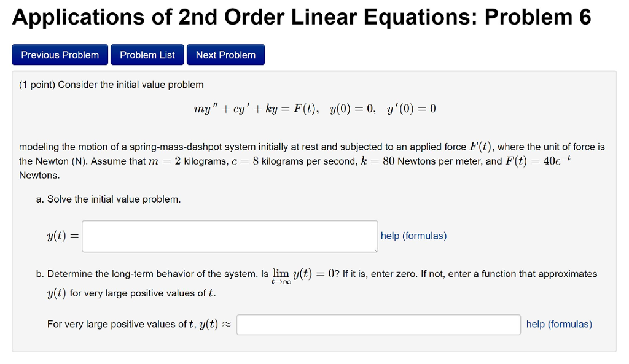The image size is (629, 364).
Task: Click the resize corner of the first answer box
Action: [x=375, y=249]
